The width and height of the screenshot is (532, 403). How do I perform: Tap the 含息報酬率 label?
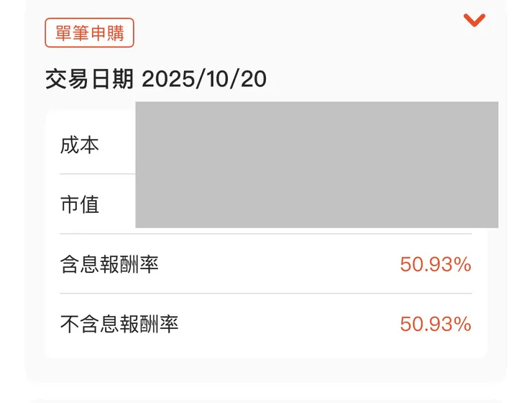pyautogui.click(x=109, y=264)
